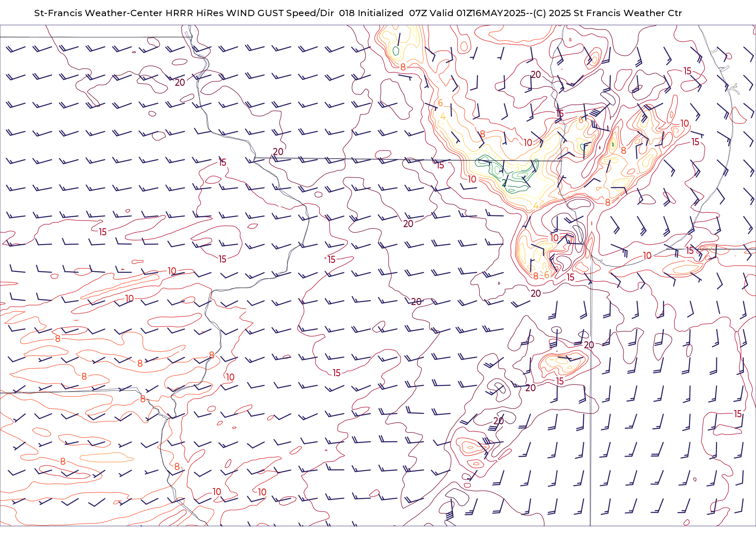This screenshot has width=756, height=551.
Task: Click the "St-Francis Weather-Center" title text
Action: 98,13
